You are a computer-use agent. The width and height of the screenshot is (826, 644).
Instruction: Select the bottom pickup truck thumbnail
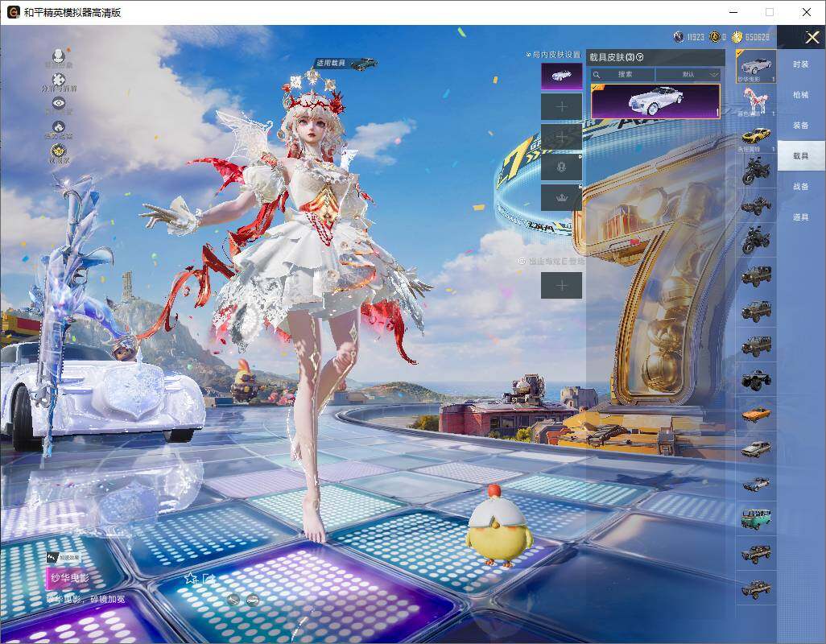(756, 588)
